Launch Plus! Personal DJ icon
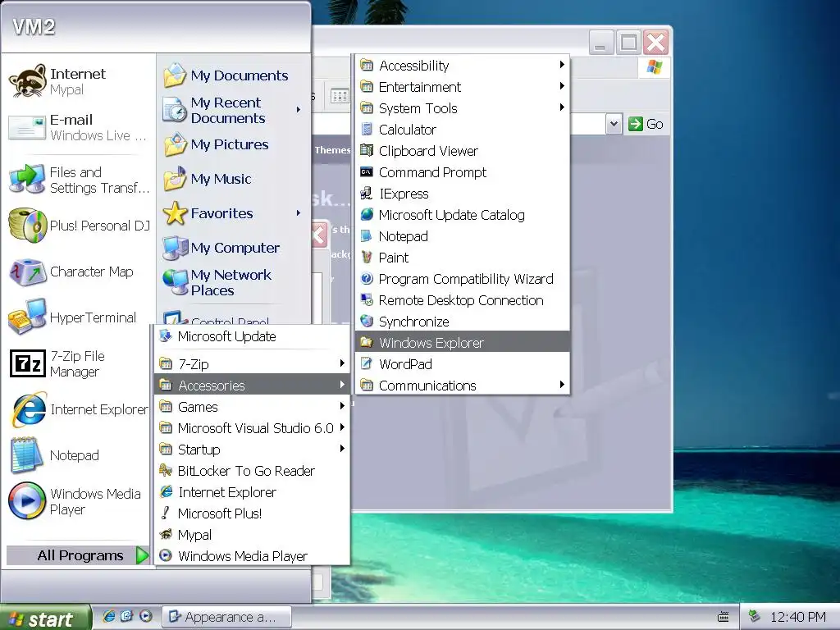 (27, 226)
